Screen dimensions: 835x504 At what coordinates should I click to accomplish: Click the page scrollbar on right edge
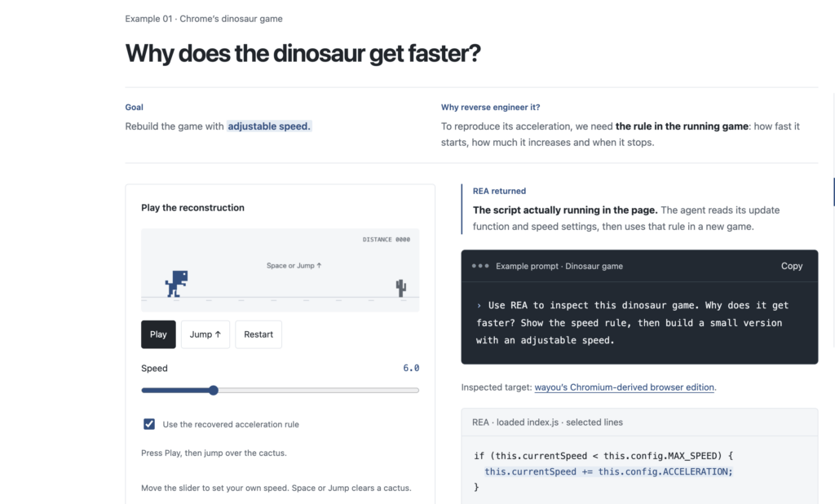pyautogui.click(x=833, y=192)
